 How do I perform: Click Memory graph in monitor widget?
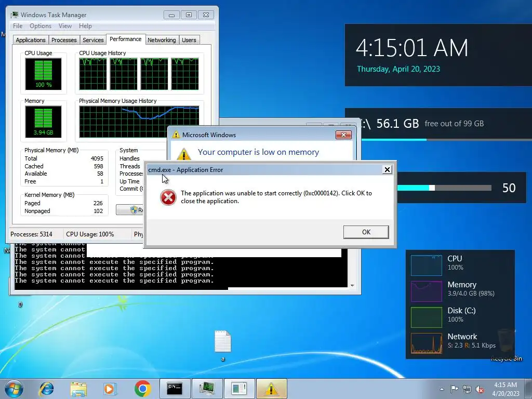click(x=427, y=291)
